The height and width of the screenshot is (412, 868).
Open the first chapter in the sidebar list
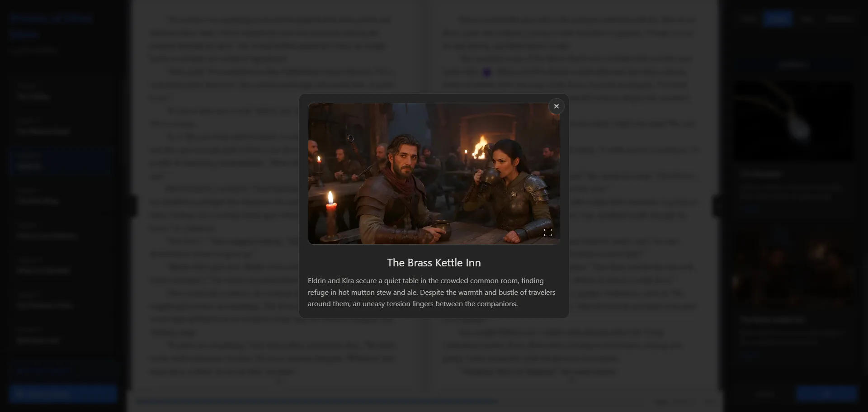[x=59, y=91]
